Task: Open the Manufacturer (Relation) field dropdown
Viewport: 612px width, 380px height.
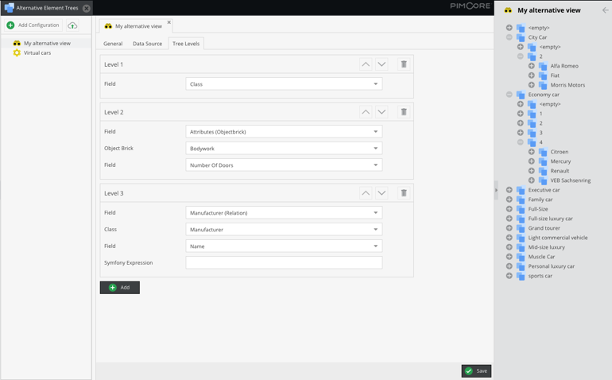Action: pyautogui.click(x=284, y=213)
